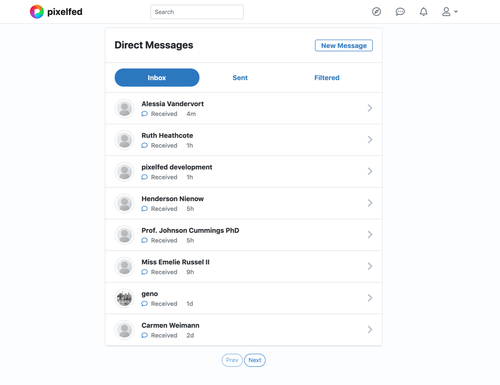Screen dimensions: 500x385
Task: Click the 2d timestamp on Carmen's row
Action: (190, 336)
